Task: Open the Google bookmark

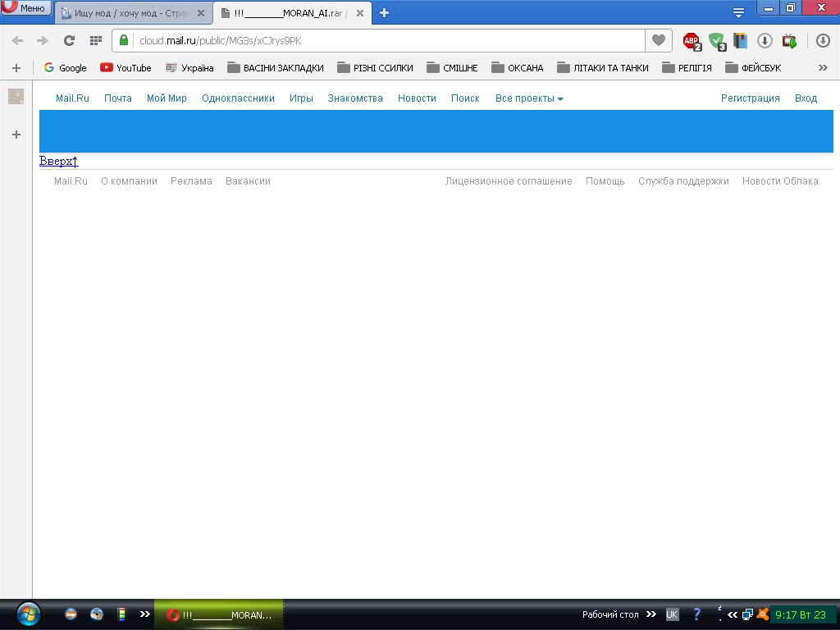Action: pos(65,68)
